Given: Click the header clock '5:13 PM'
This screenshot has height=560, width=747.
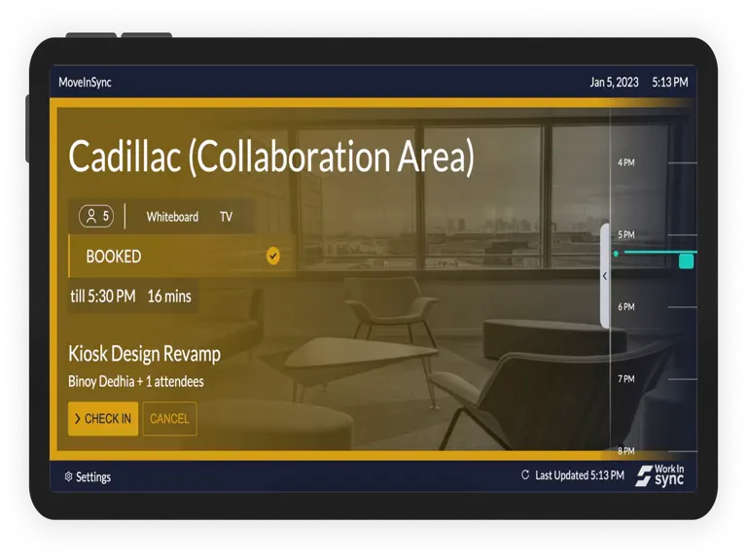Looking at the screenshot, I should point(670,82).
